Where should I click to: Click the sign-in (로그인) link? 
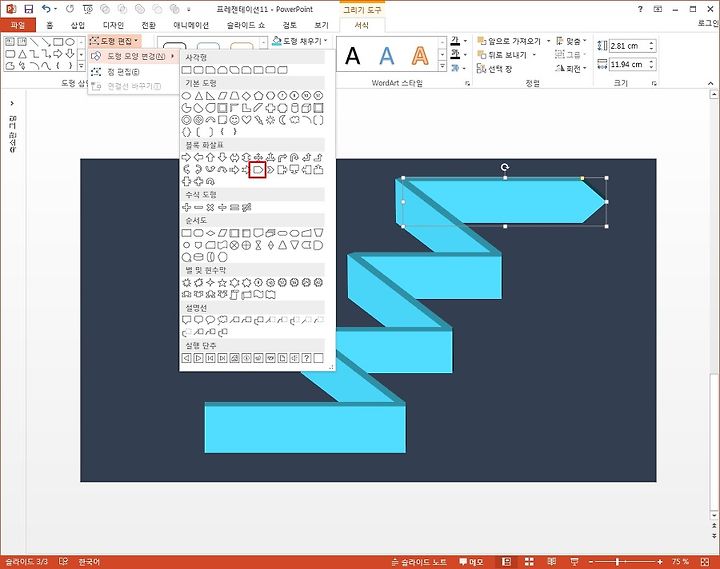708,23
